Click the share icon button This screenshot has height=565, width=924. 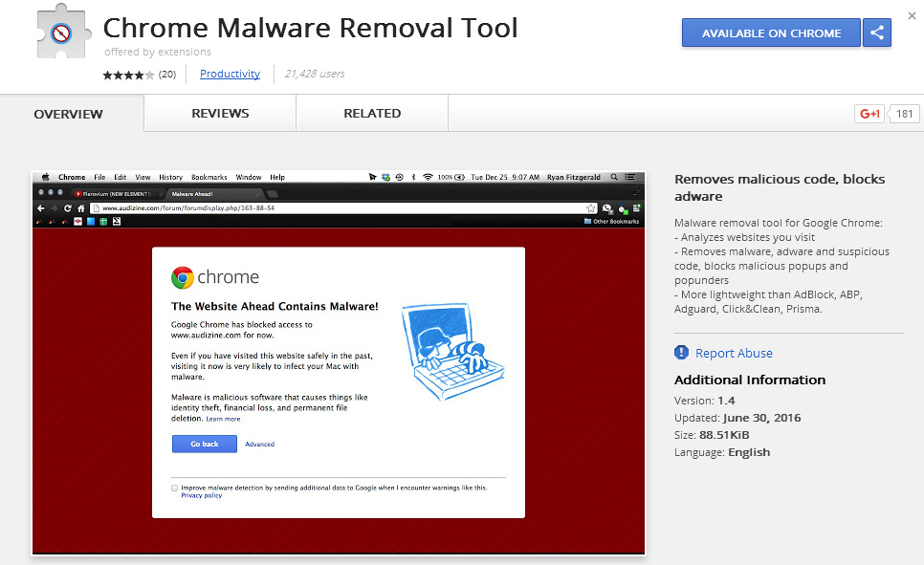click(877, 33)
